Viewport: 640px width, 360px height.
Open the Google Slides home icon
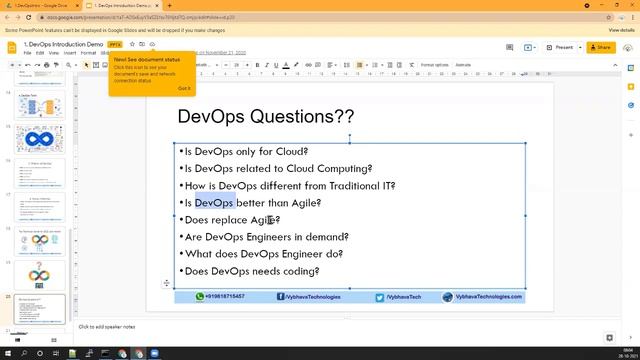12,48
